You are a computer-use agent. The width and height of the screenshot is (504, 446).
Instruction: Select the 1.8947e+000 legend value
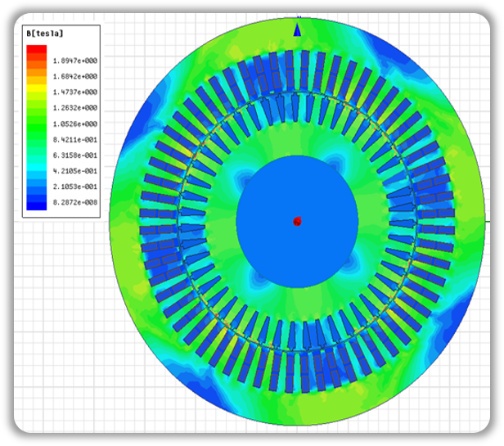(x=75, y=61)
